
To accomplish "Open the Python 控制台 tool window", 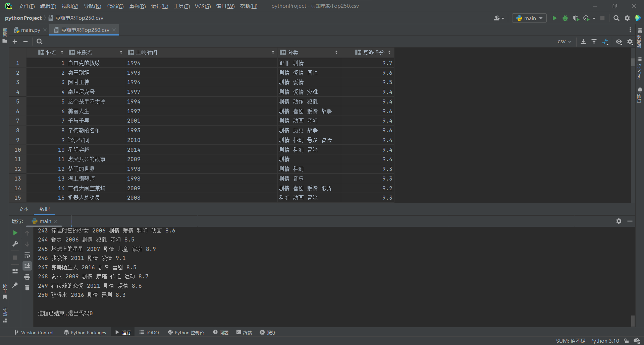I will coord(186,332).
